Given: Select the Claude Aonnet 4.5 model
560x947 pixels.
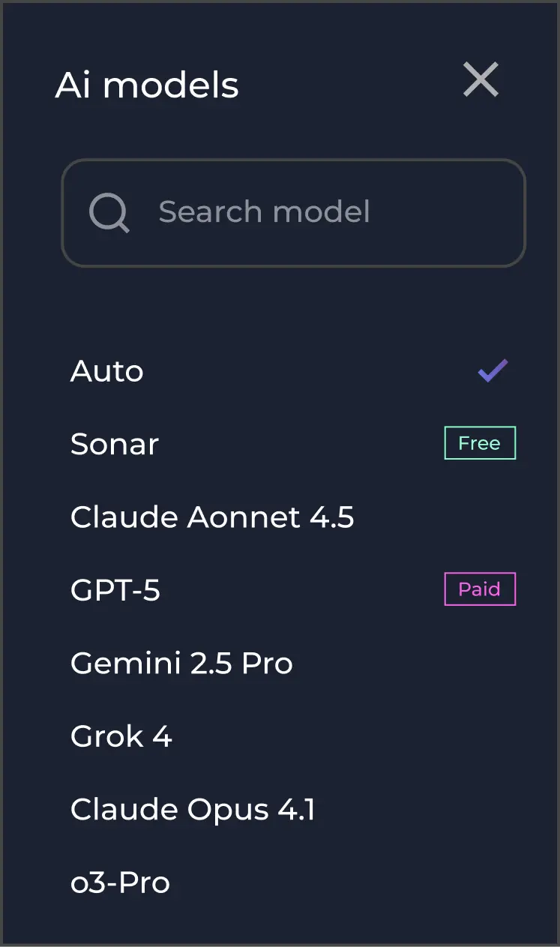Looking at the screenshot, I should (212, 517).
